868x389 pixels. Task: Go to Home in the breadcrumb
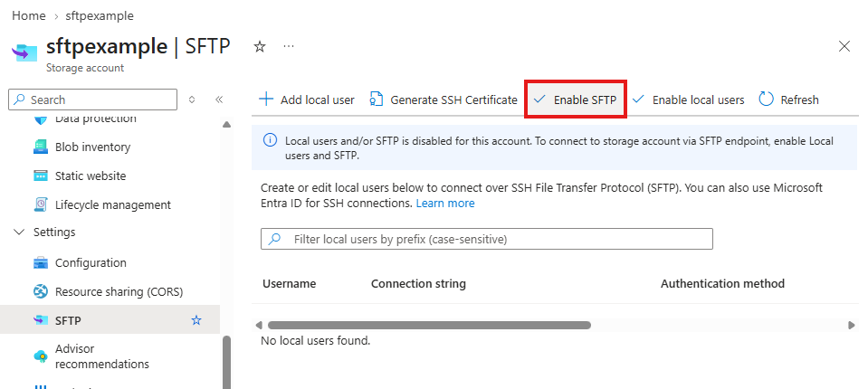click(x=29, y=16)
